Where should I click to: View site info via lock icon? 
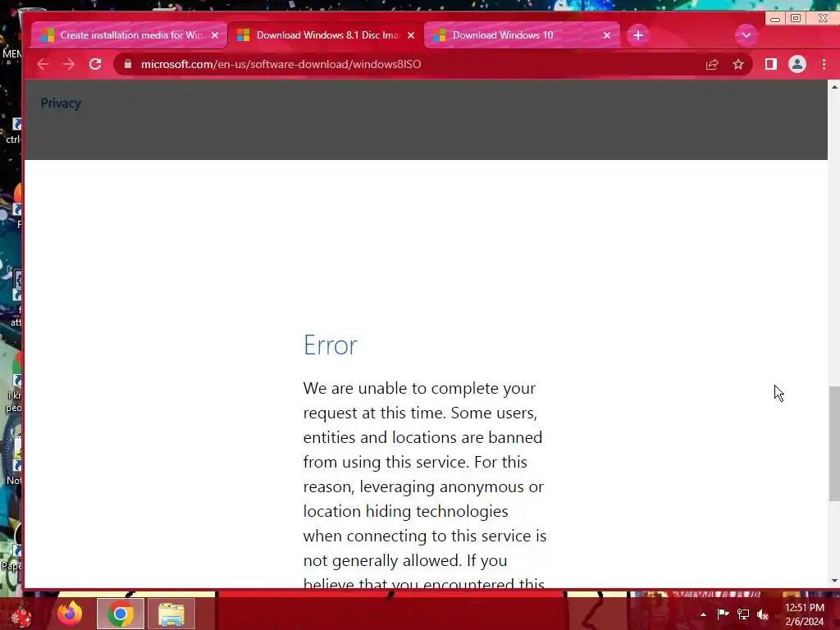(x=127, y=64)
